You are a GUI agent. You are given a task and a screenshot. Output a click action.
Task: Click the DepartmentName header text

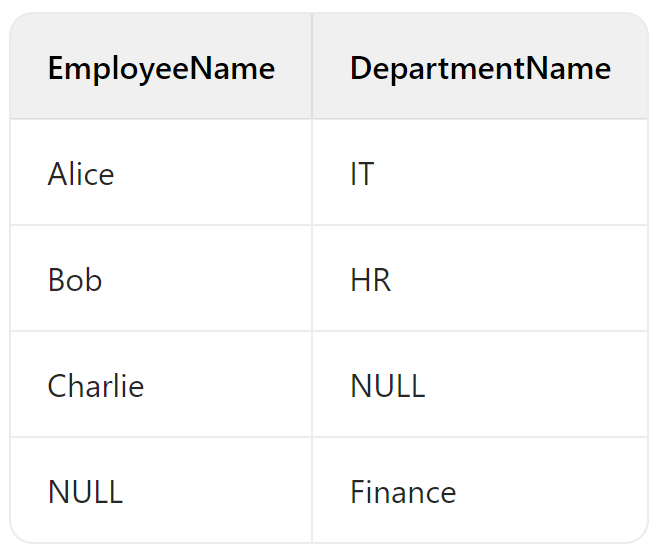(481, 68)
